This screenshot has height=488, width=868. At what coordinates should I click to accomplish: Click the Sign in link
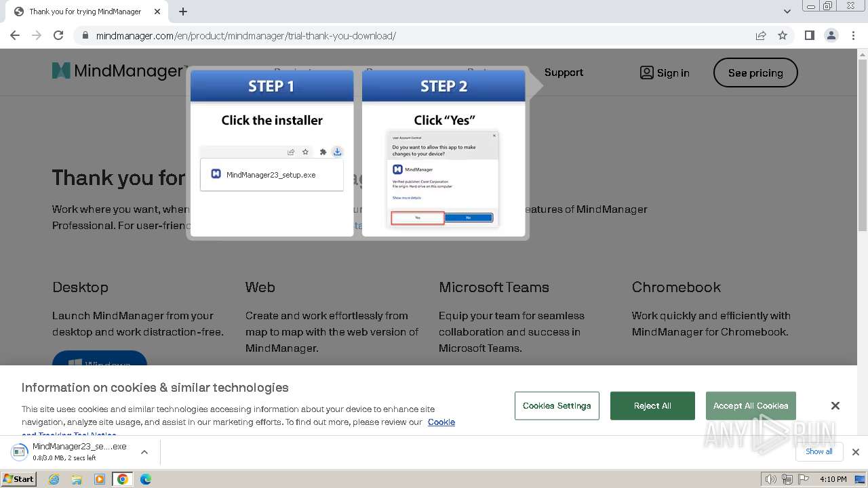point(665,73)
